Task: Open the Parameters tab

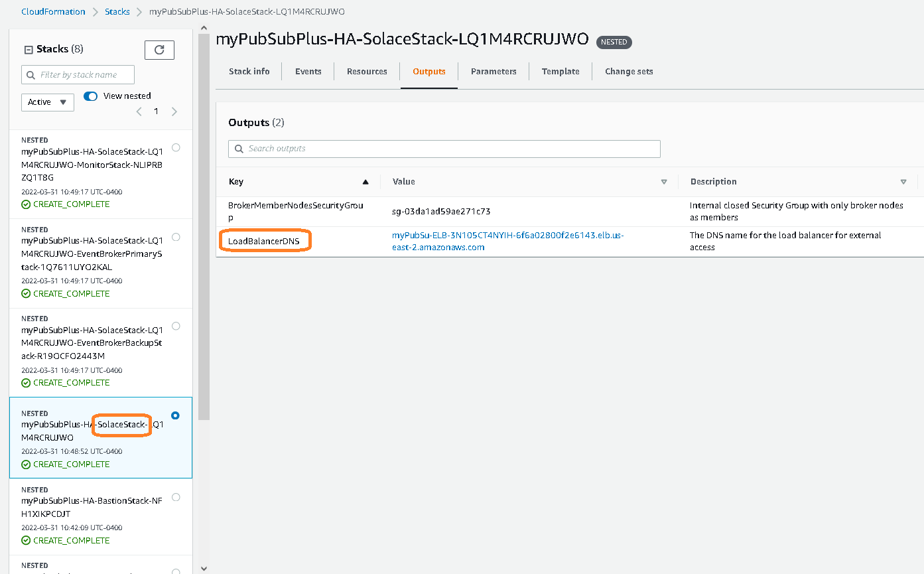Action: click(494, 72)
